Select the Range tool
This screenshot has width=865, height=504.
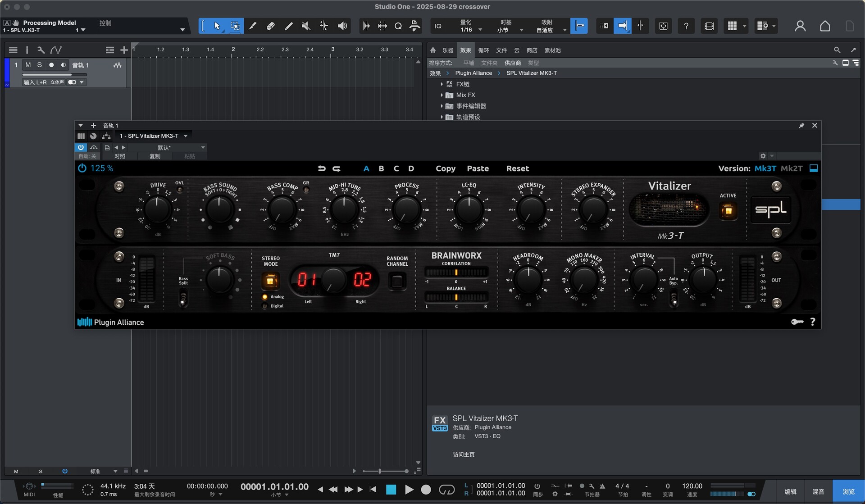point(235,26)
